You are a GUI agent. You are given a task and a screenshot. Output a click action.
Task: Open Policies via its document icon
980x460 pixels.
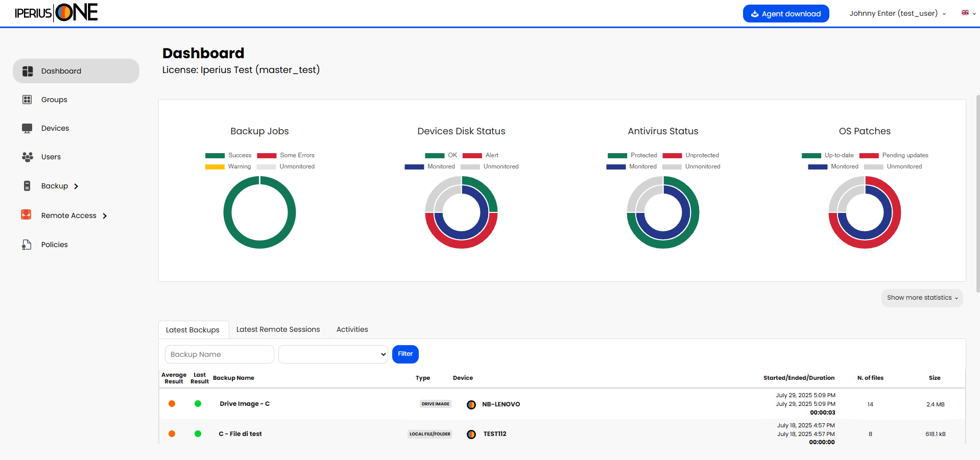27,245
